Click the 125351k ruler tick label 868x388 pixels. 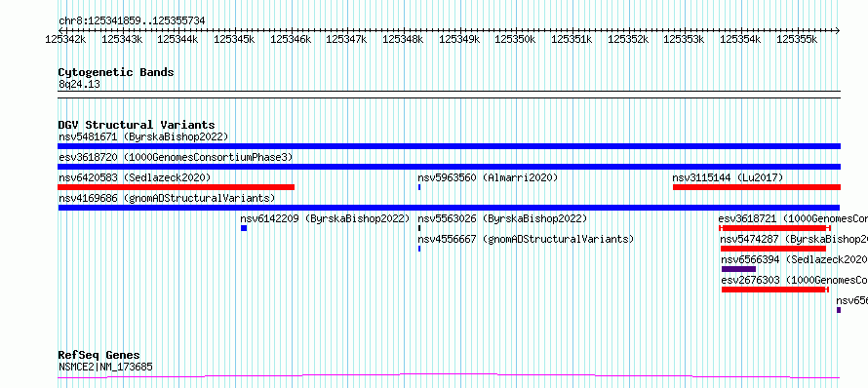tap(572, 39)
